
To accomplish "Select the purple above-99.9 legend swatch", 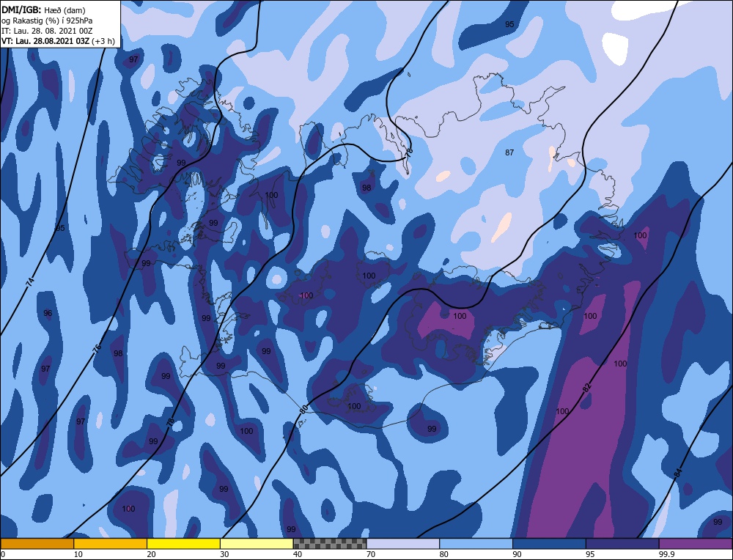I will (x=696, y=544).
